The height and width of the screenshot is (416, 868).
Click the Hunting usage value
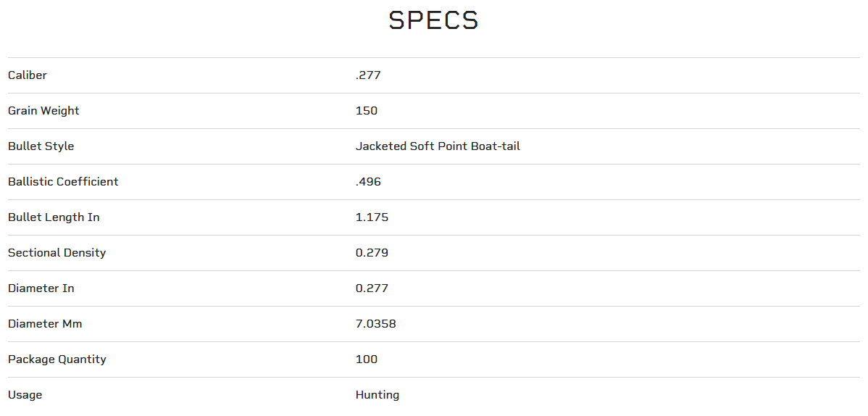pyautogui.click(x=377, y=395)
